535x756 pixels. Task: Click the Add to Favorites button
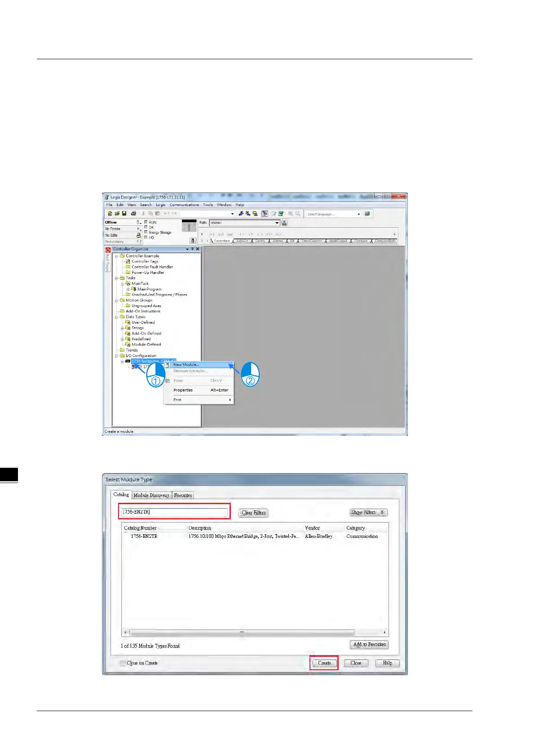click(x=369, y=645)
